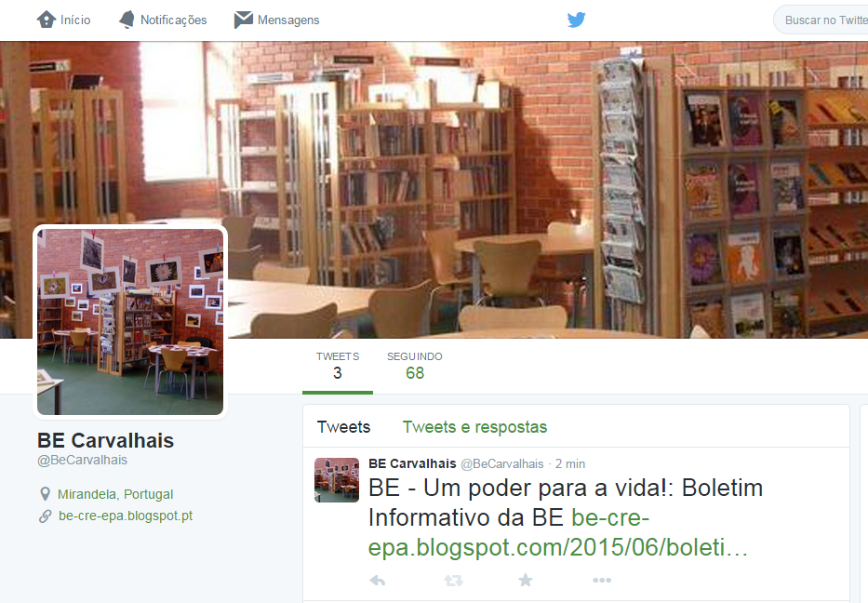Open Mensagens envelope icon
The width and height of the screenshot is (868, 603).
[x=243, y=20]
